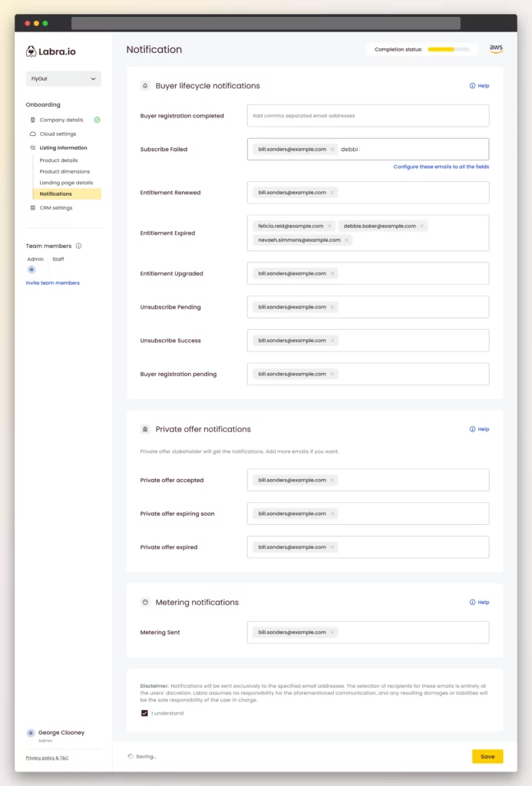Click the Metering Sent email field

point(368,632)
